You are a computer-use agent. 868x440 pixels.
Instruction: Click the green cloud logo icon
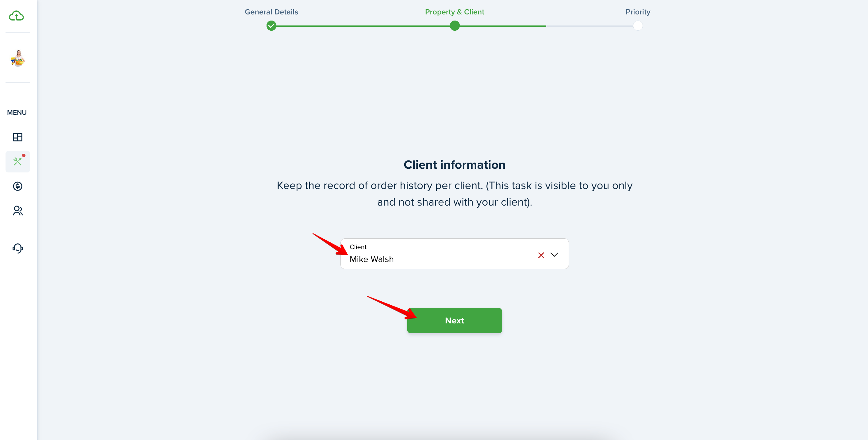[x=17, y=16]
